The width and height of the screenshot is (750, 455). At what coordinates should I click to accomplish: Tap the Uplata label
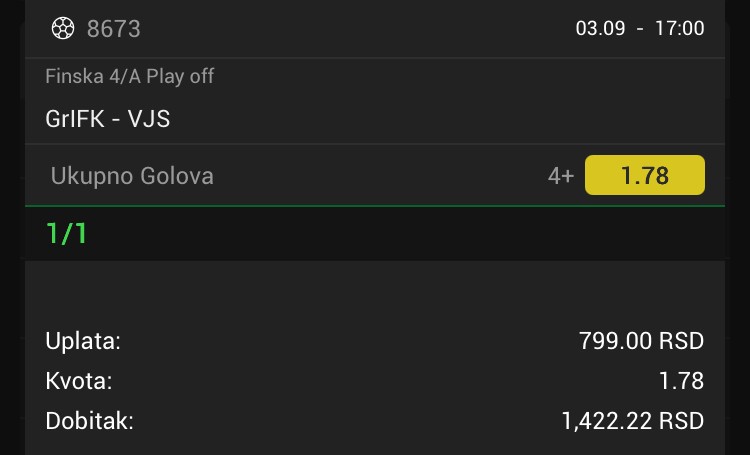point(83,341)
